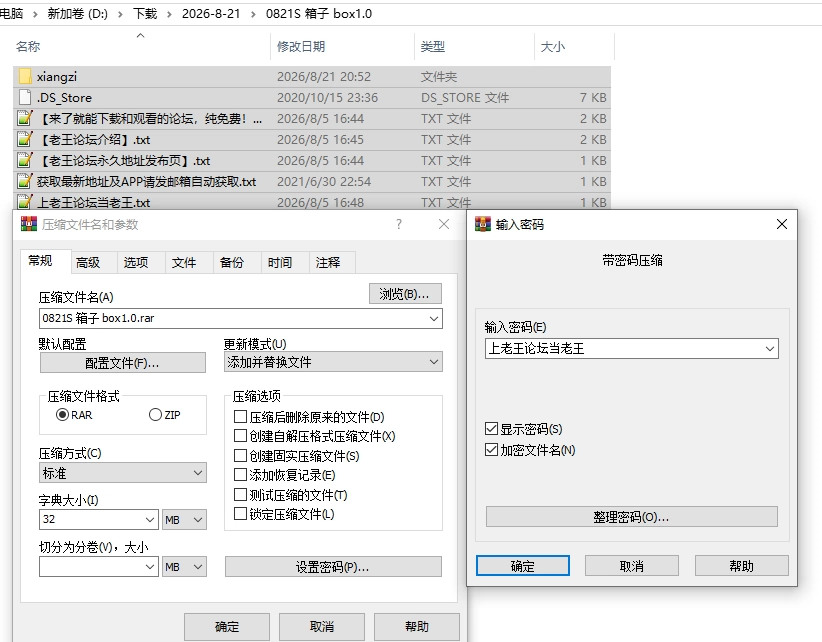Viewport: 822px width, 642px height.
Task: Click 确定 in the 压缩文件名和参数 dialog
Action: tap(227, 626)
